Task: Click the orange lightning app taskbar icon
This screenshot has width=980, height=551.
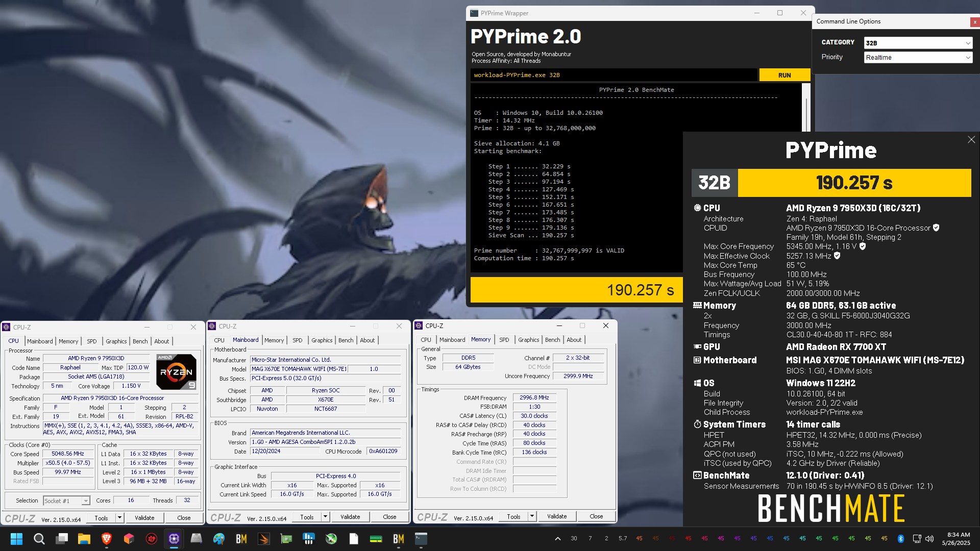Action: click(264, 539)
